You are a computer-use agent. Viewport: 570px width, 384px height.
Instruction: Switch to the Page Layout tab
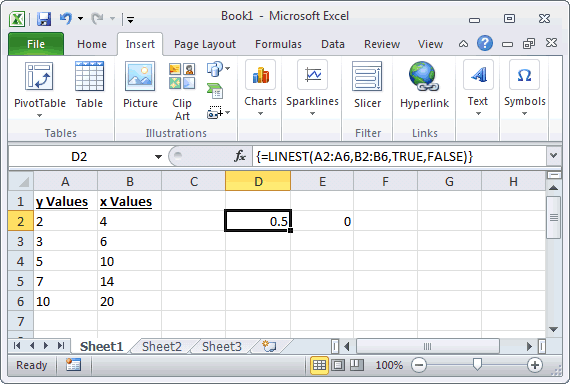click(x=205, y=44)
